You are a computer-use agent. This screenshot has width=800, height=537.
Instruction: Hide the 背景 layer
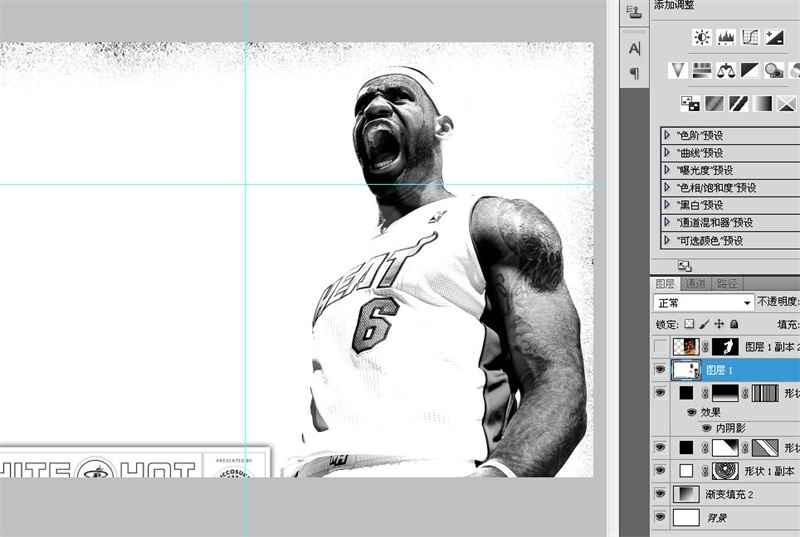click(659, 518)
